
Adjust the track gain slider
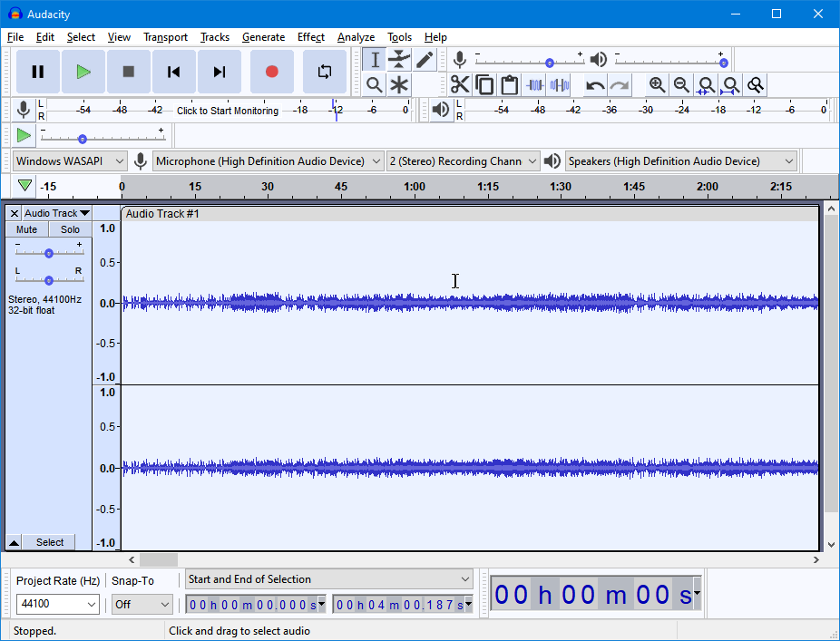click(x=49, y=253)
